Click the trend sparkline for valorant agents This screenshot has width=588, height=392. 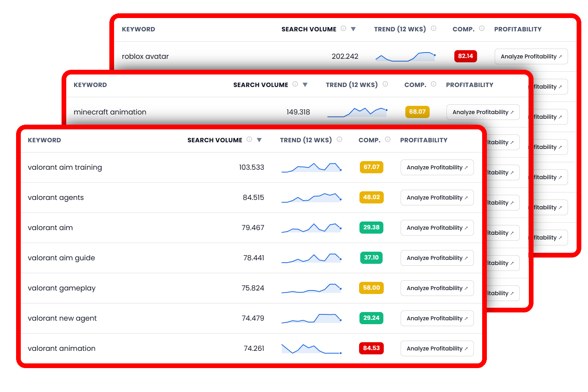[x=311, y=197]
